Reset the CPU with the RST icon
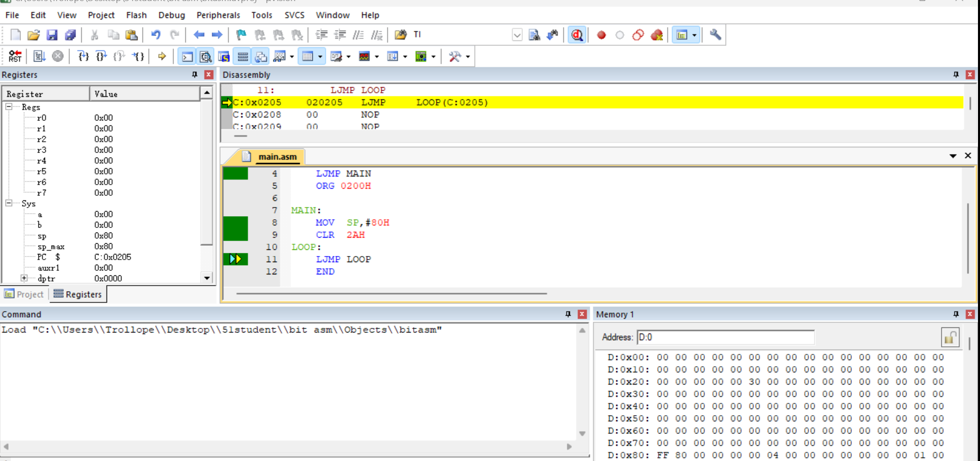The width and height of the screenshot is (980, 461). pyautogui.click(x=15, y=56)
